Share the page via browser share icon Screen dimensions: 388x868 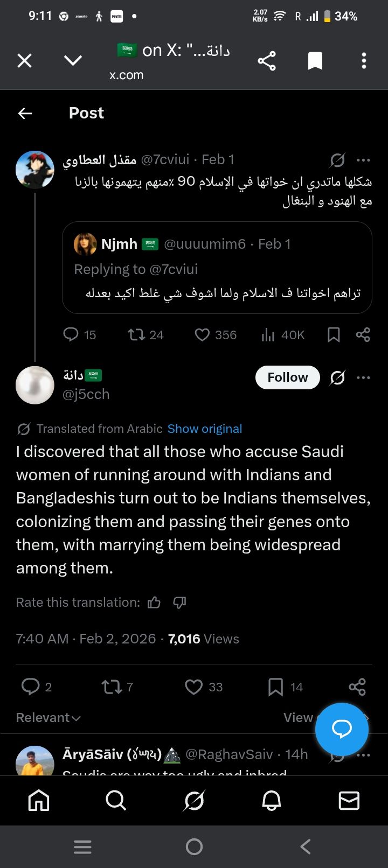pyautogui.click(x=267, y=60)
